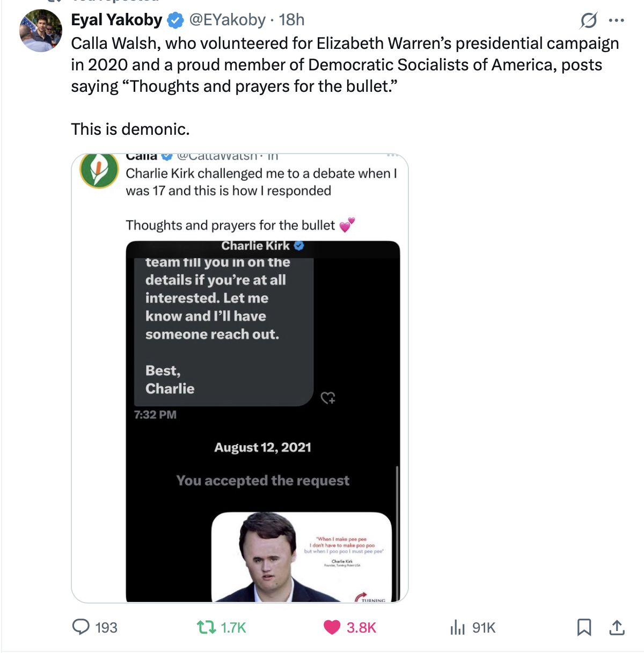Click the heart-plus reaction icon in the DM
The height and width of the screenshot is (653, 644).
[328, 398]
